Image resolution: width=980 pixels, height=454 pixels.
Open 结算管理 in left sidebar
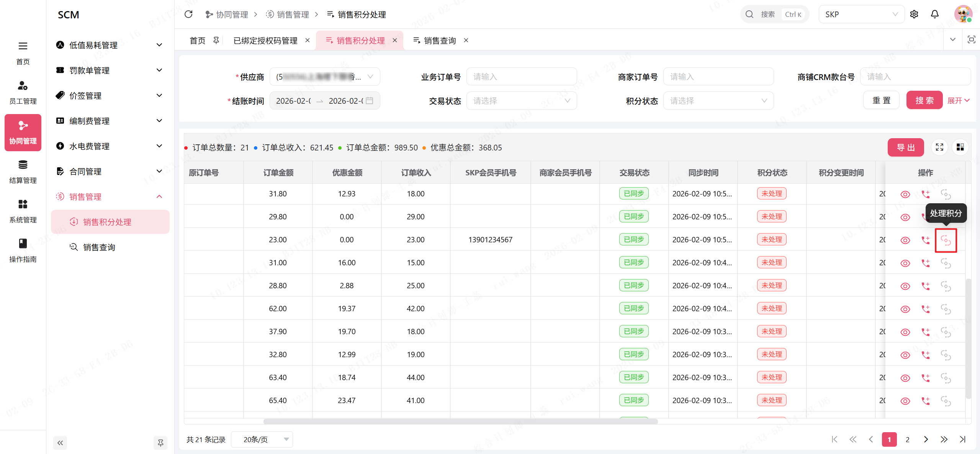tap(23, 172)
